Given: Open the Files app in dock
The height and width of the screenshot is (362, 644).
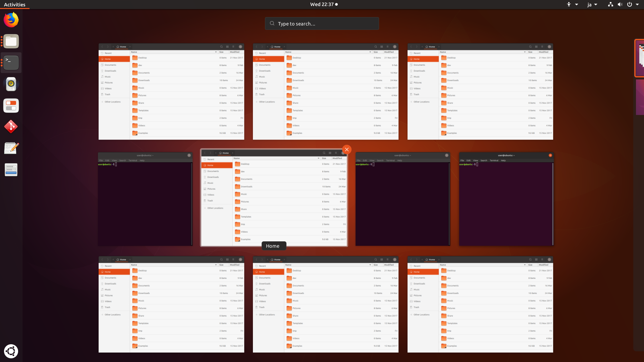Looking at the screenshot, I should (11, 41).
